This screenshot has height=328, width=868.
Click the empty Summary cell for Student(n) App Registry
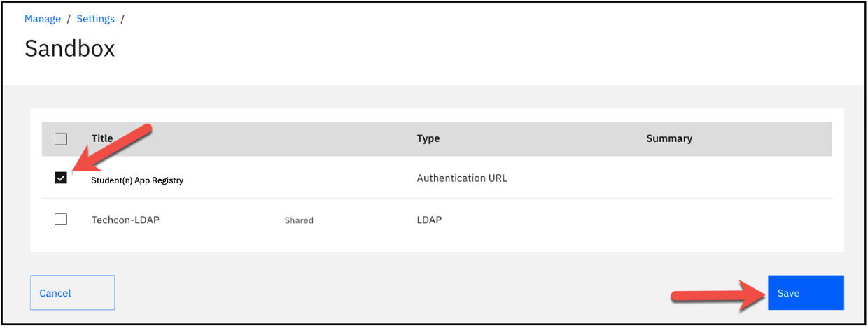(x=735, y=178)
